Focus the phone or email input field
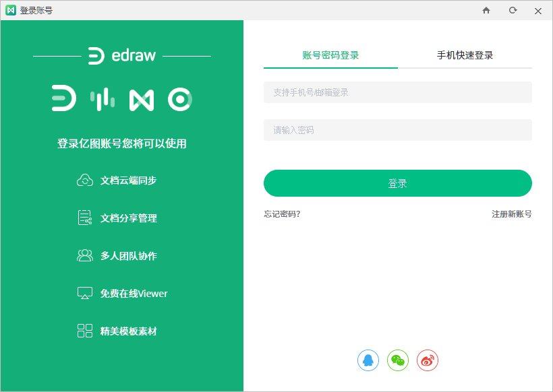 coord(398,92)
